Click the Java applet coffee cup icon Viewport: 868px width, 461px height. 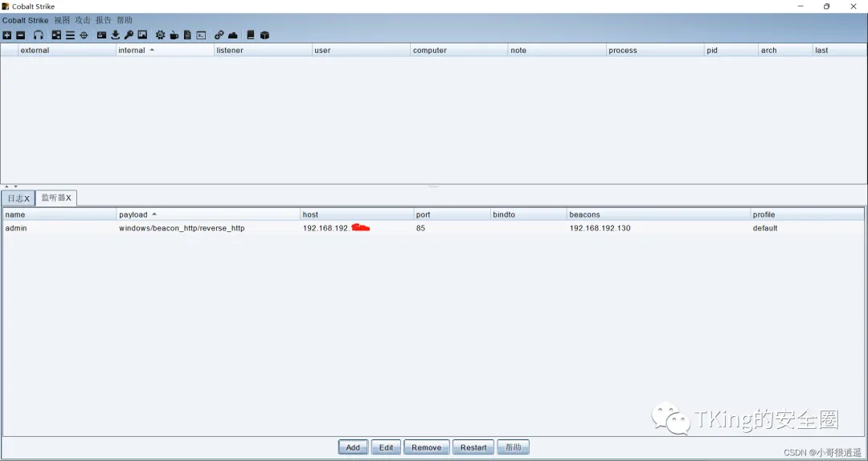174,35
